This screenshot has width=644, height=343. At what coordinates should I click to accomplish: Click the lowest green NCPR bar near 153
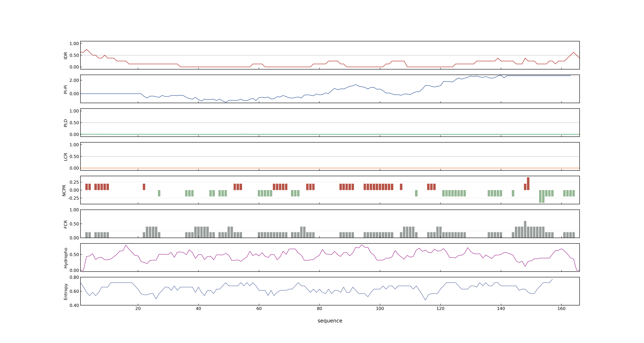[x=540, y=196]
